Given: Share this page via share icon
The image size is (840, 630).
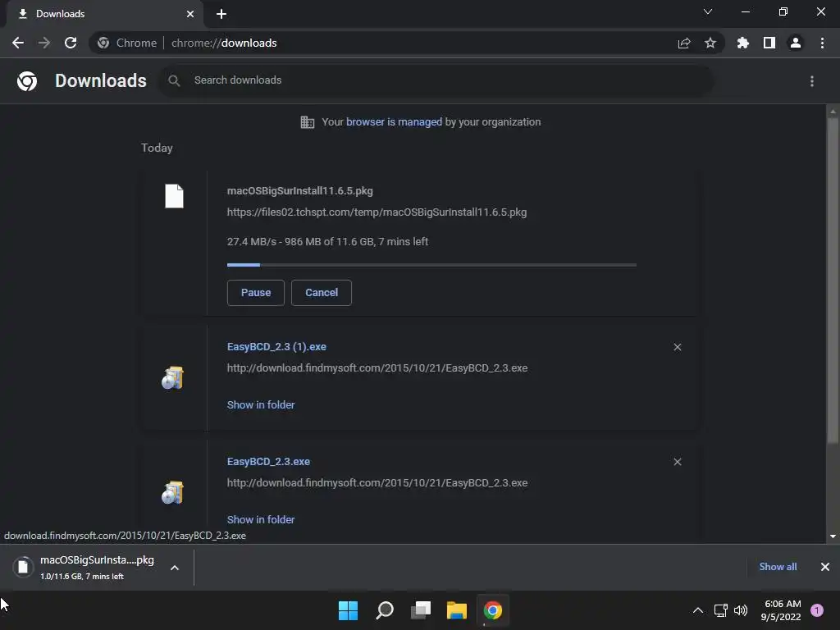Looking at the screenshot, I should (x=684, y=43).
